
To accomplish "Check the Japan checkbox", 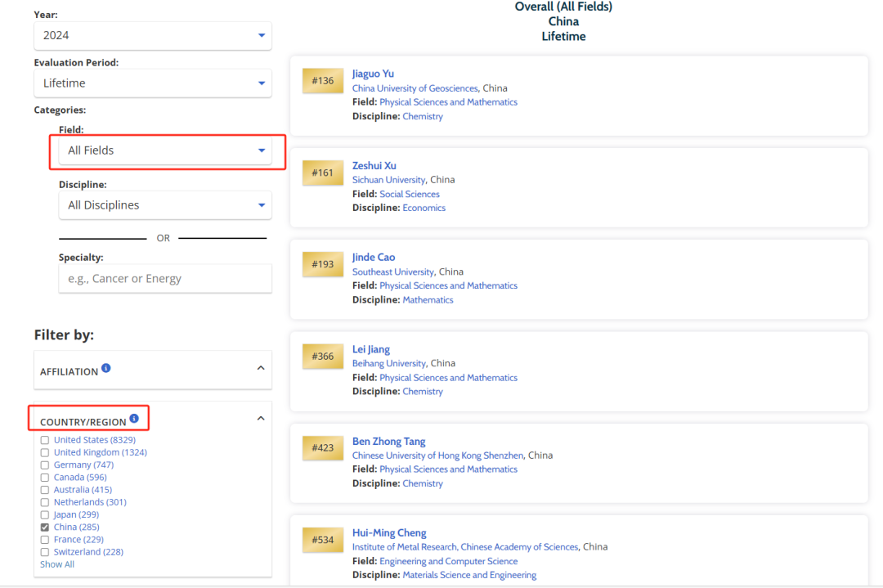I will [x=44, y=514].
